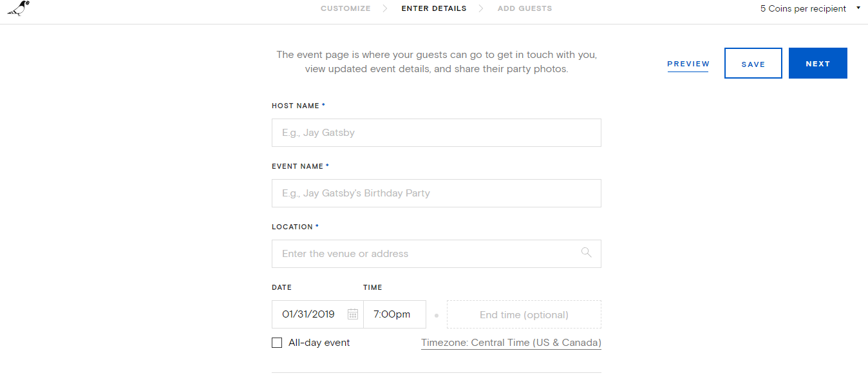
Task: Select the ADD GUESTS step
Action: coord(524,8)
